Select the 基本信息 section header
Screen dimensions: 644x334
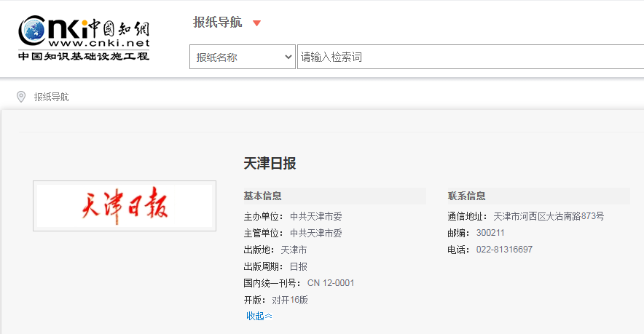pyautogui.click(x=262, y=196)
